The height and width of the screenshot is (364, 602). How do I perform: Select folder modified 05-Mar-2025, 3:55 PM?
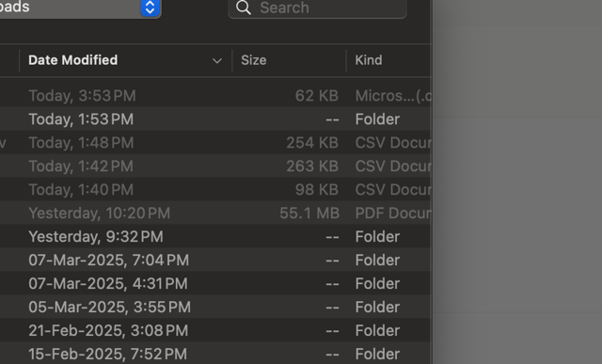(215, 307)
